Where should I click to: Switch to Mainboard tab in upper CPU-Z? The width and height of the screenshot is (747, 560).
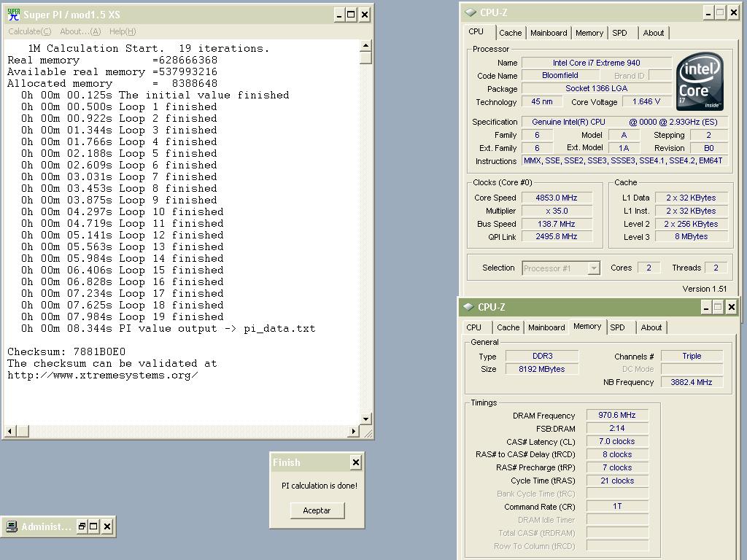(549, 33)
